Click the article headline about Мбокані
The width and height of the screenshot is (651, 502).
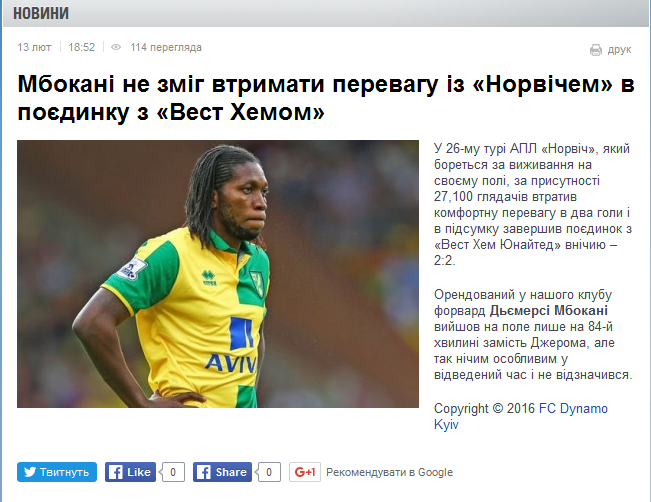tap(326, 98)
